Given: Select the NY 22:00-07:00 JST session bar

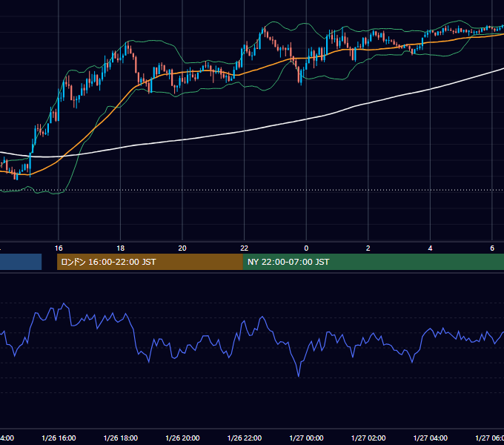Looking at the screenshot, I should [373, 262].
